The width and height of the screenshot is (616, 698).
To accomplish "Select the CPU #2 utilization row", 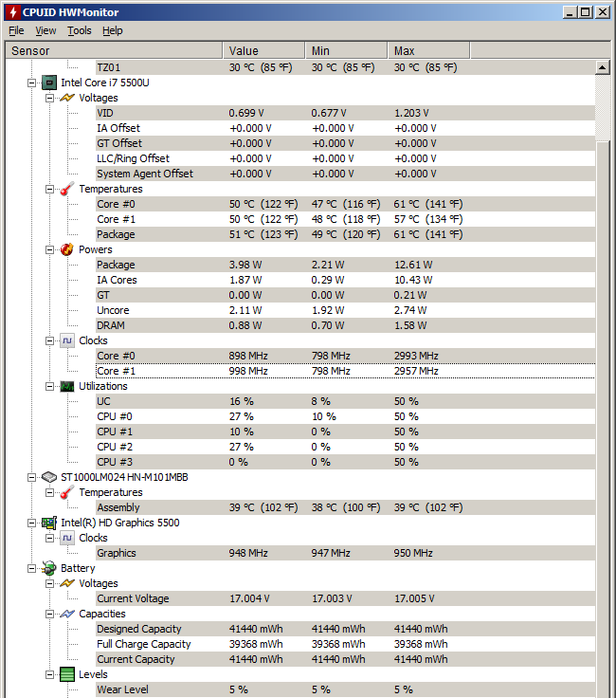I will pyautogui.click(x=346, y=447).
